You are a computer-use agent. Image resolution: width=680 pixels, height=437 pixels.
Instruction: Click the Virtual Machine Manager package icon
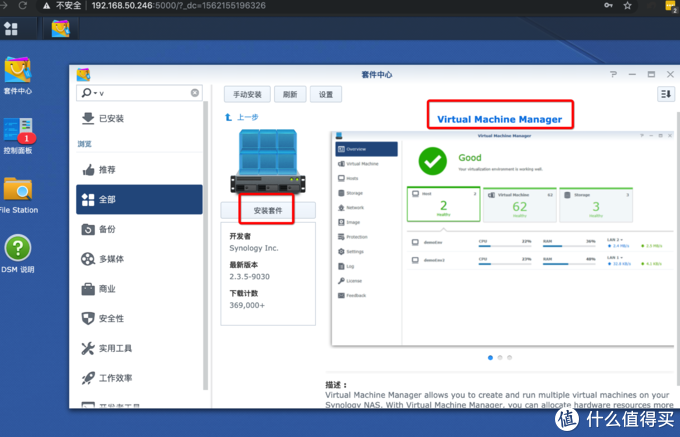tap(268, 161)
